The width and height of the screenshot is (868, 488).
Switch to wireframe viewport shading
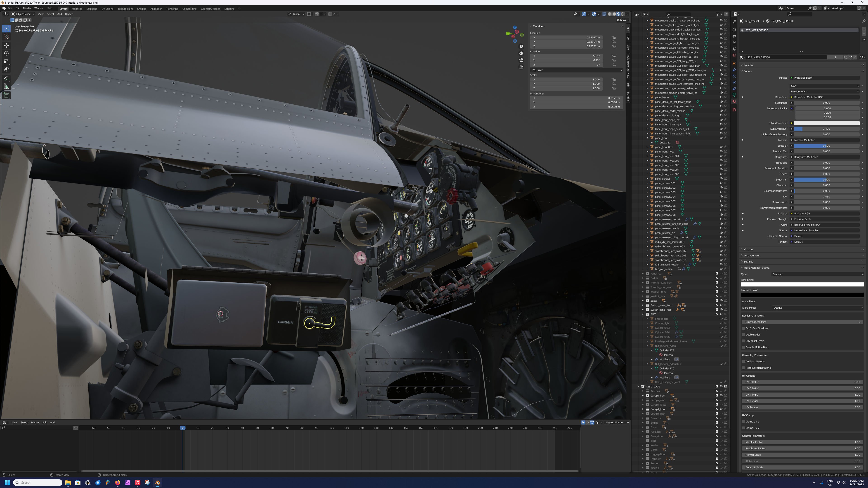pyautogui.click(x=610, y=14)
